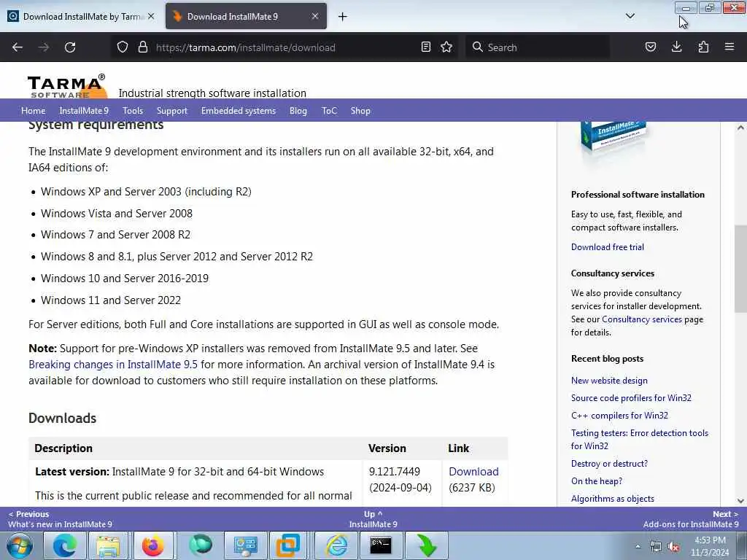Select the Download InstallMate 9 tab
This screenshot has width=747, height=560.
pos(246,16)
